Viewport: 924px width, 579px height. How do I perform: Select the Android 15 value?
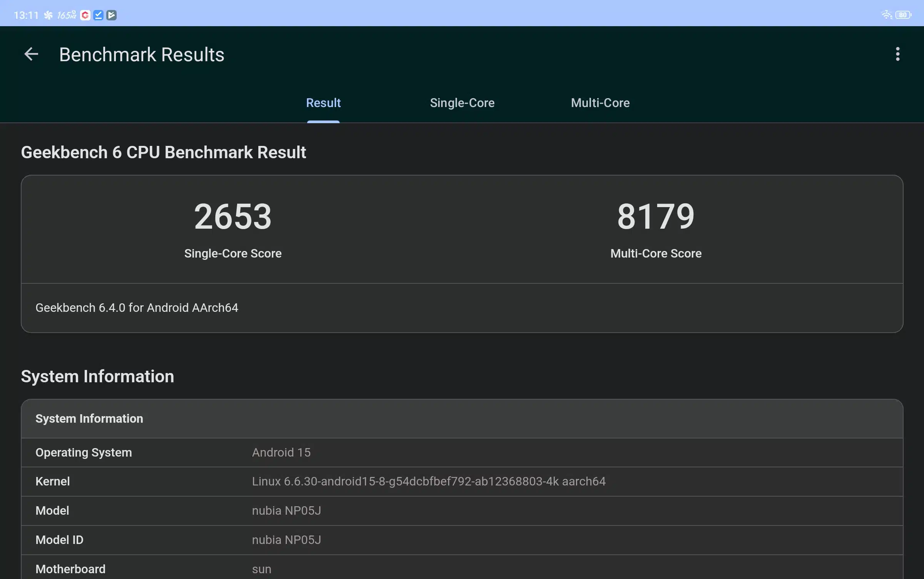click(x=281, y=452)
